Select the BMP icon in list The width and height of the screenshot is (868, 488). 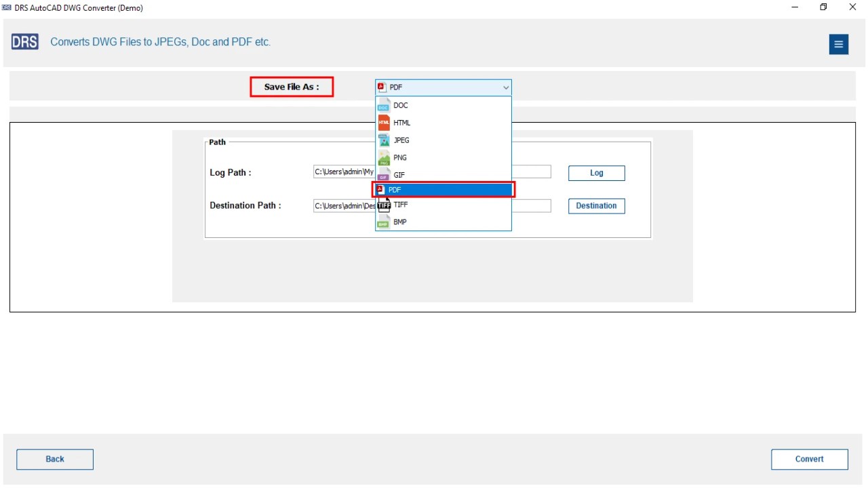(384, 222)
